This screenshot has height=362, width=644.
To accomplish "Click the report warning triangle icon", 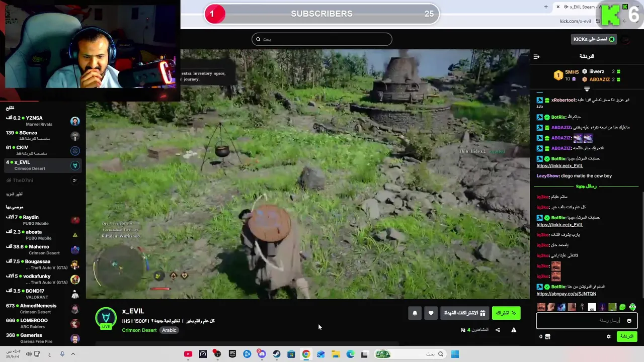I will point(514,330).
